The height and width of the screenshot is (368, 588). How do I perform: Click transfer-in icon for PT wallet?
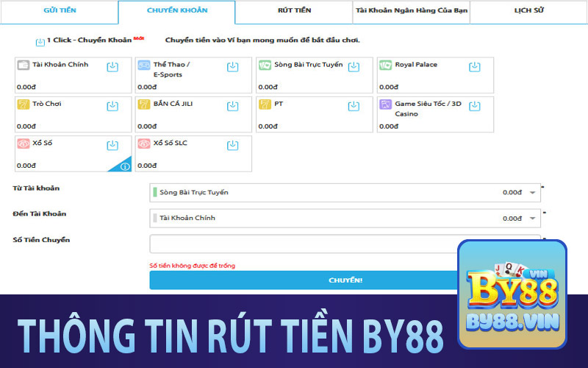pos(354,106)
